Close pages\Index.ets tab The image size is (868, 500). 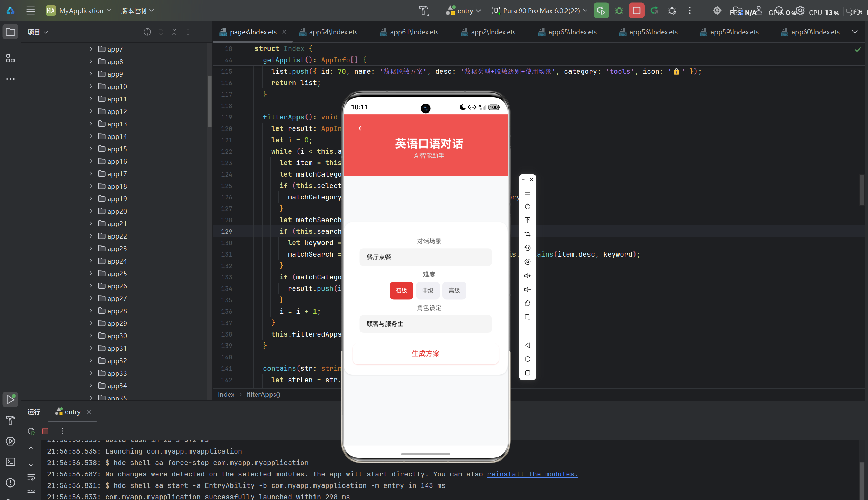tap(284, 32)
